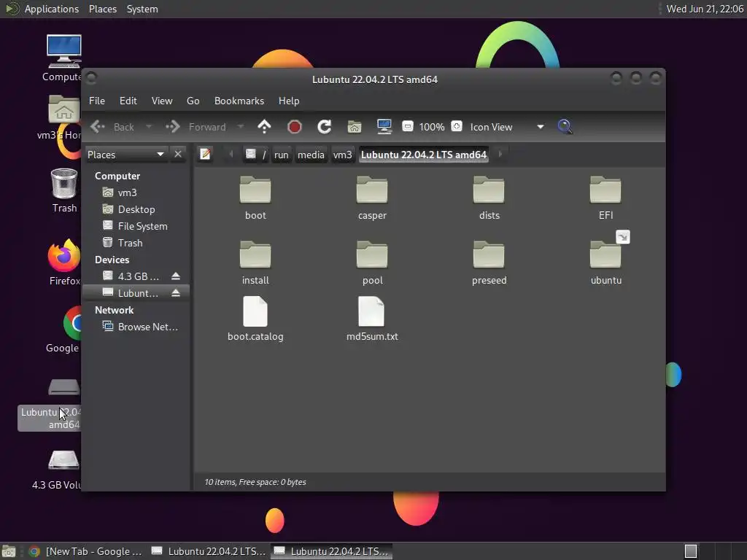Eject the Lubuntu device in sidebar
This screenshot has height=560, width=747.
click(176, 293)
